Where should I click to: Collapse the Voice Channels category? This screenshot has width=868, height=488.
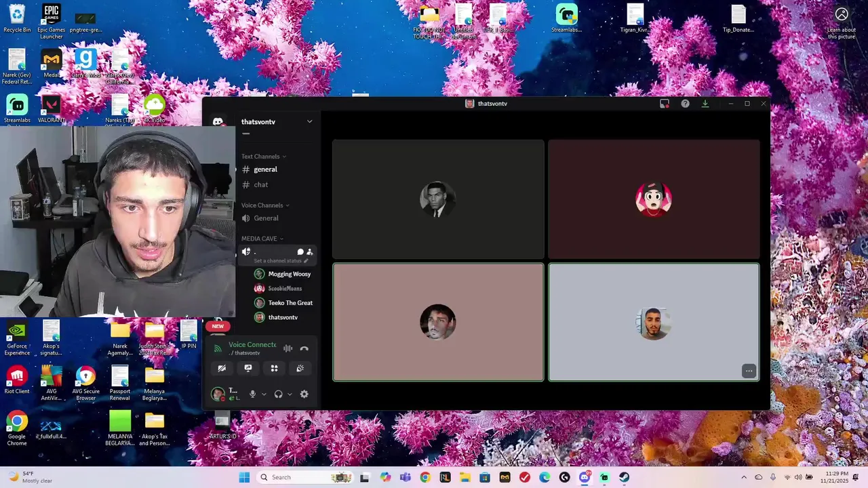(x=265, y=205)
